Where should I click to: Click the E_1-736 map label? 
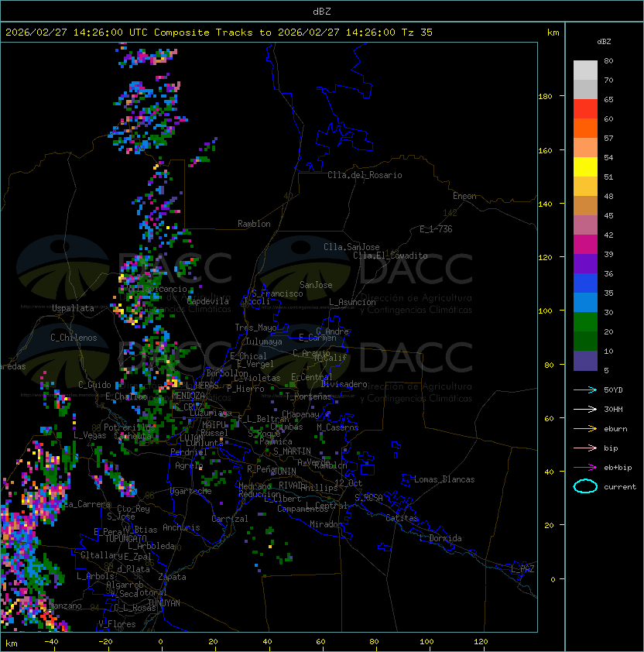[436, 229]
